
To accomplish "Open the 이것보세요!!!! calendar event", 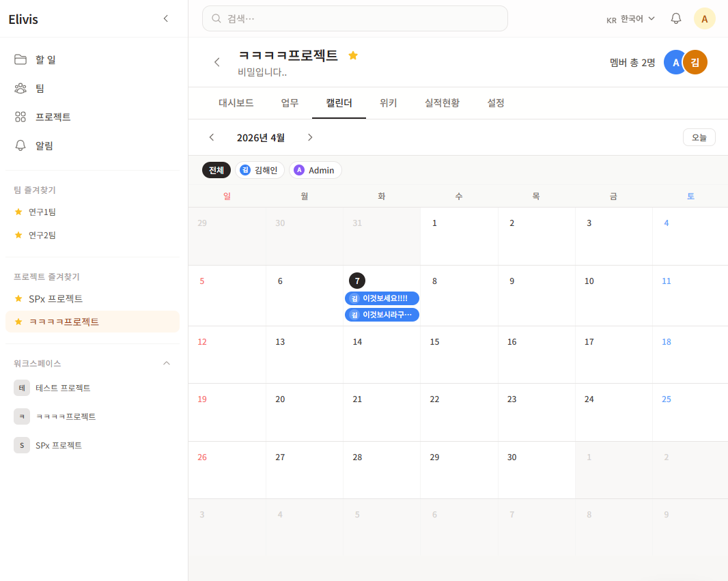I will (x=382, y=298).
